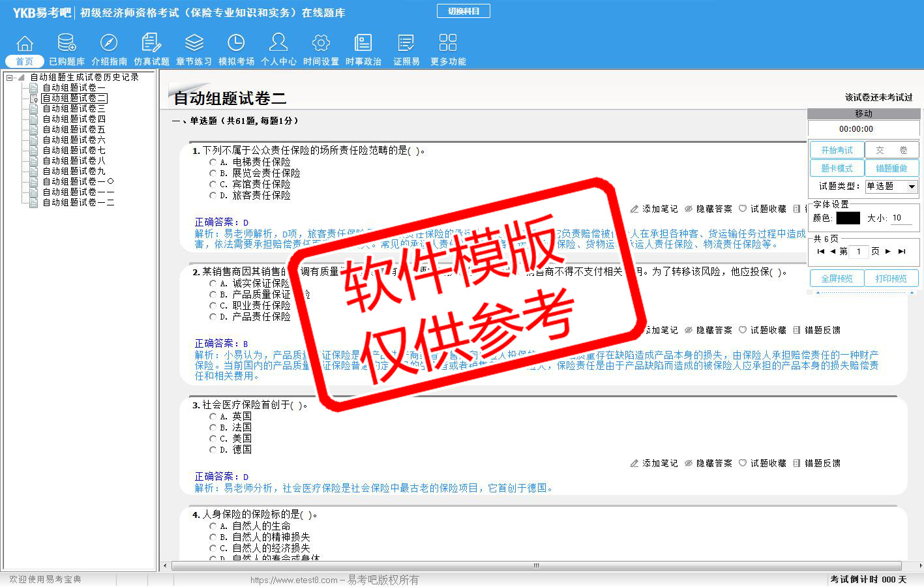The height and width of the screenshot is (587, 924).
Task: Open 仿真试题 simulation test icon
Action: tap(151, 44)
